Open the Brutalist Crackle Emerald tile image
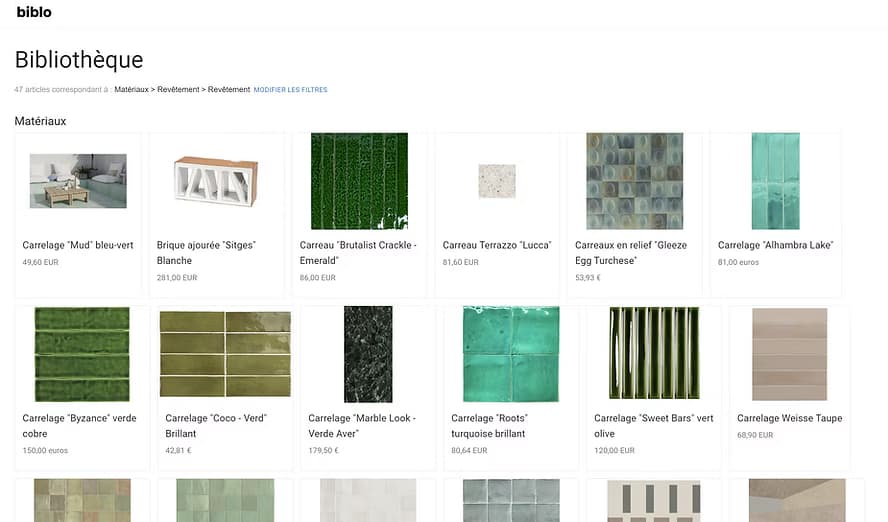Screen dimensions: 888x522 359,181
